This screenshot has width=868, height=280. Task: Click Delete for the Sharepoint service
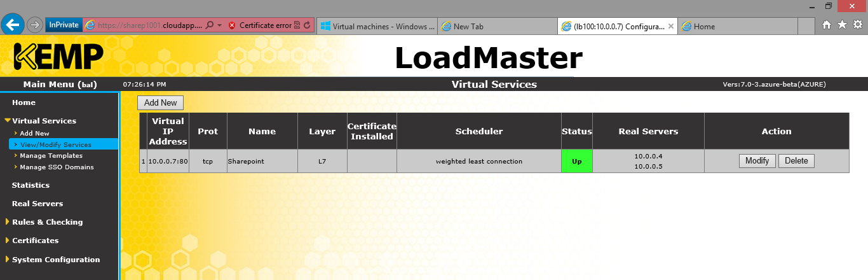pyautogui.click(x=796, y=161)
